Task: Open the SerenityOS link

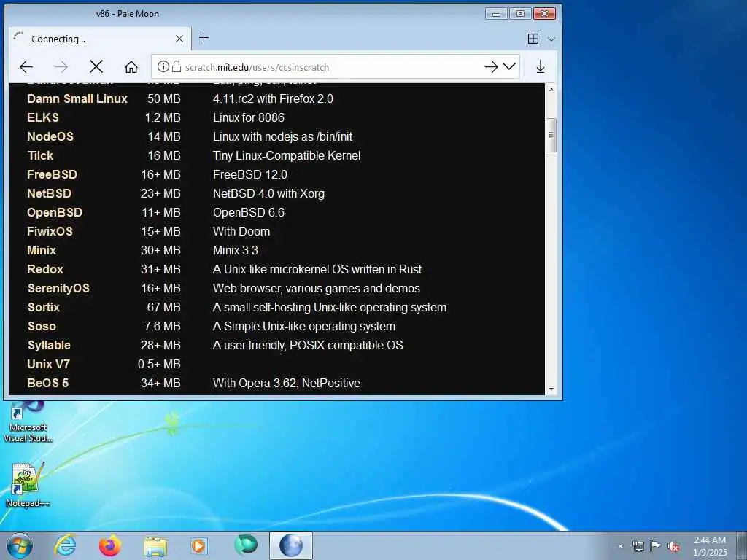Action: coord(58,289)
